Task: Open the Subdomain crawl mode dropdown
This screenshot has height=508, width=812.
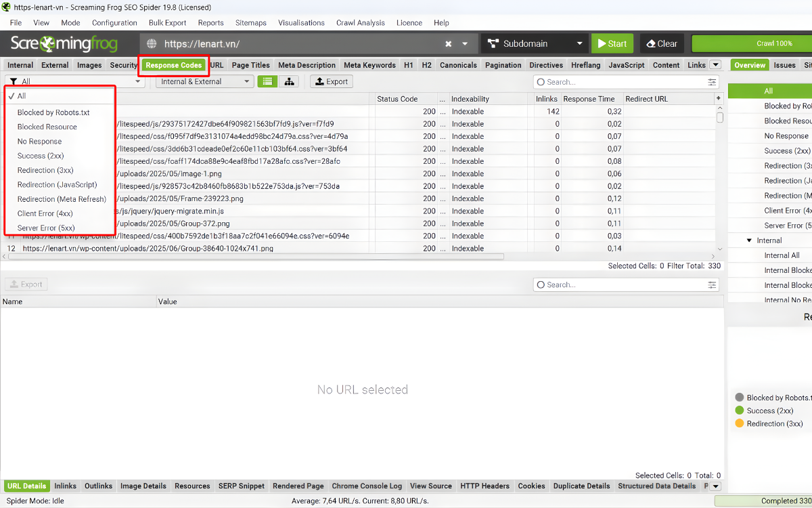Action: point(535,44)
